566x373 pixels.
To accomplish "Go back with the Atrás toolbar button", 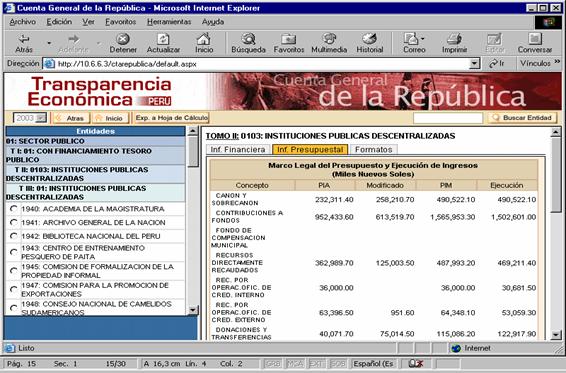I will [24, 43].
